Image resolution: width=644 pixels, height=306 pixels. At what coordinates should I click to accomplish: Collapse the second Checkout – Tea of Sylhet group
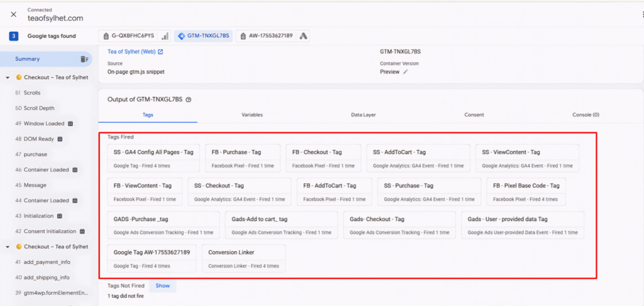[x=8, y=246]
